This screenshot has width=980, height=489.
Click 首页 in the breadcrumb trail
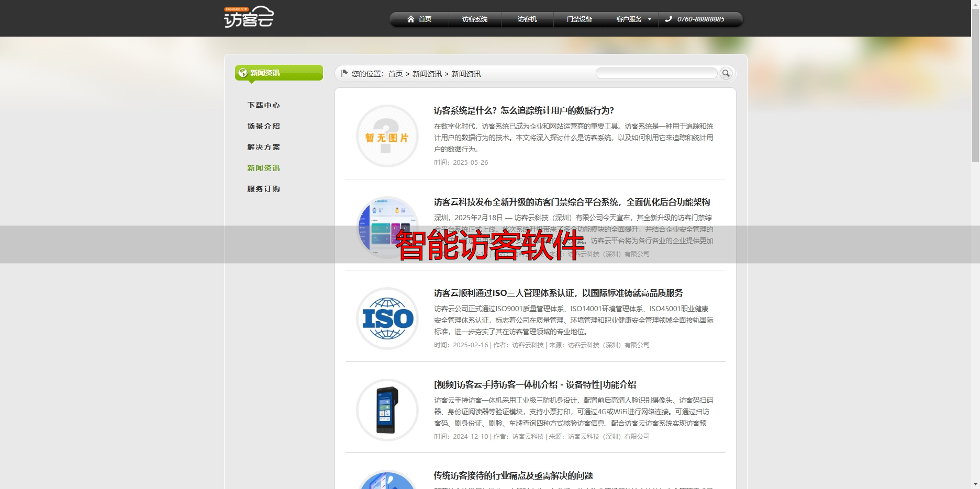[x=396, y=74]
